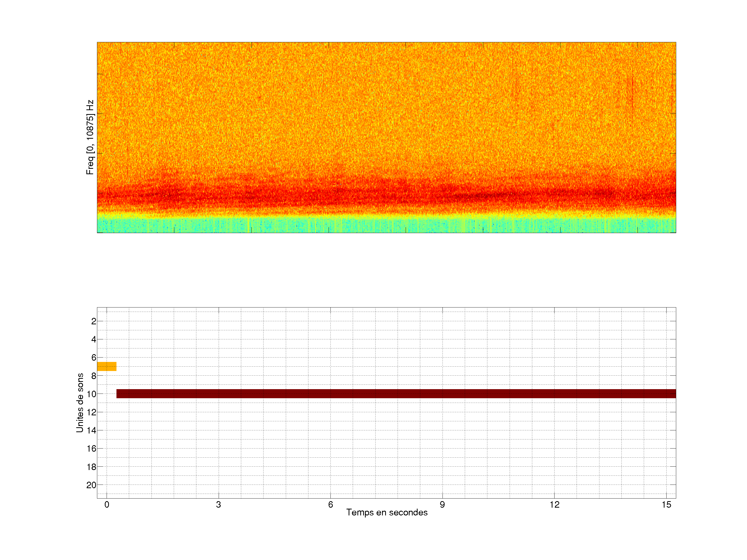Viewport: 747px width, 560px height.
Task: Click the y-axis tick label 10
Action: click(92, 394)
